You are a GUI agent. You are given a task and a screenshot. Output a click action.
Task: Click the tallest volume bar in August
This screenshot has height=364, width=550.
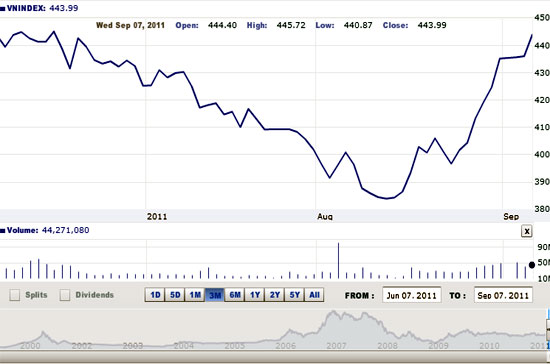pos(338,261)
